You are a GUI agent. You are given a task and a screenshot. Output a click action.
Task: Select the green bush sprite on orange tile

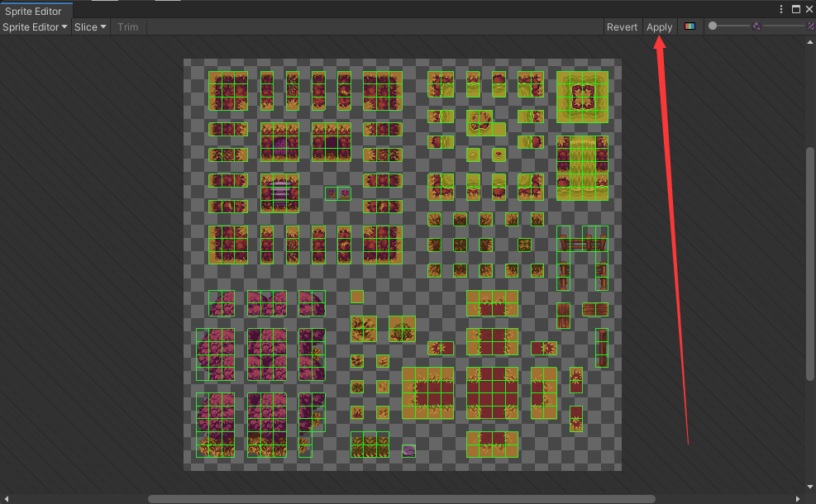click(x=402, y=329)
